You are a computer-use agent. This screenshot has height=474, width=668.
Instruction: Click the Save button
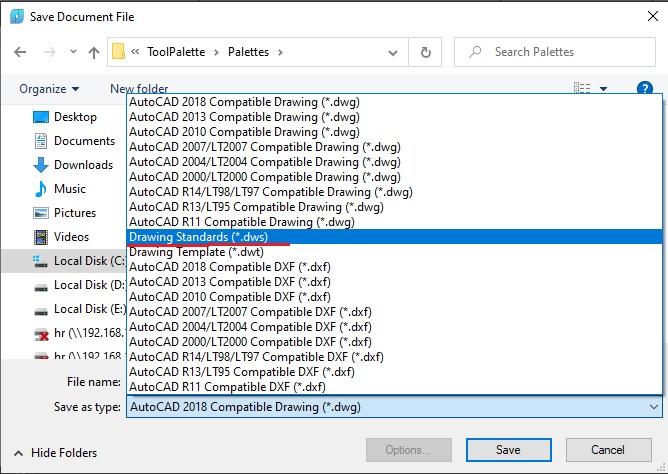pos(508,450)
